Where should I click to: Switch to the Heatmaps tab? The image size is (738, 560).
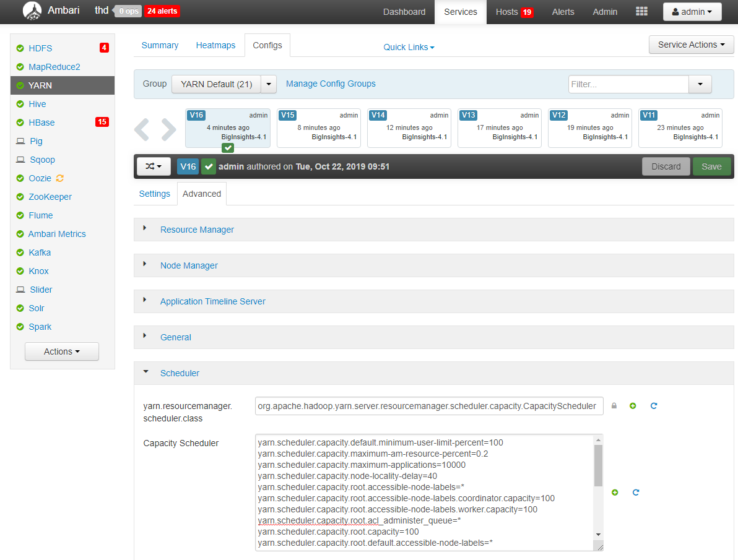click(215, 45)
